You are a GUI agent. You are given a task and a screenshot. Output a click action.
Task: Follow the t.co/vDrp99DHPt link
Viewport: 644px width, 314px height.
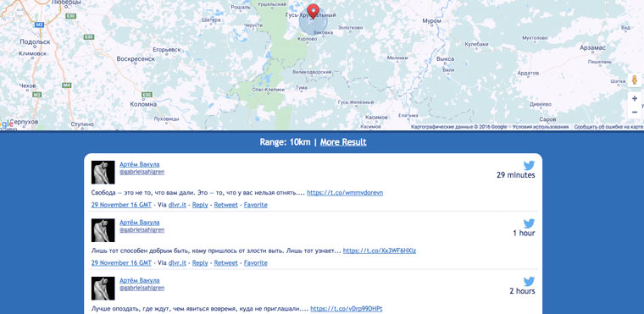pos(347,308)
